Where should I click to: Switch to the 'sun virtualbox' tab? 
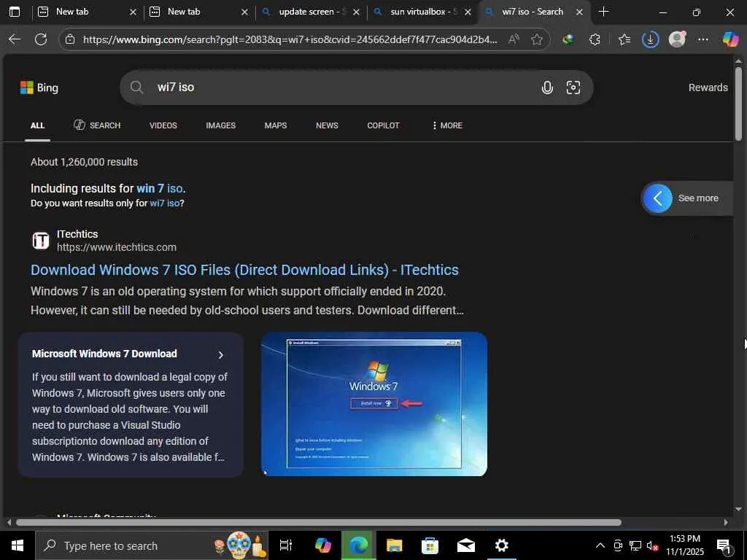point(422,12)
